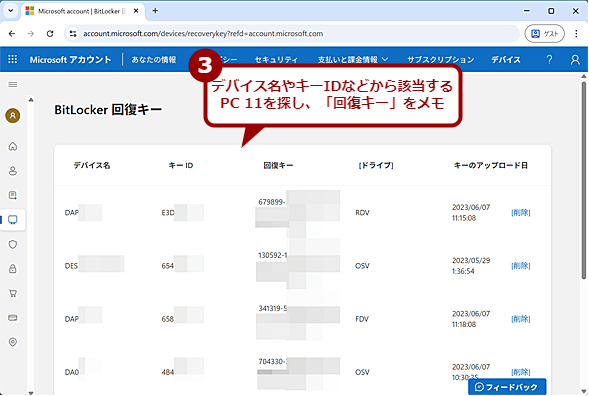Click the help question mark icon

click(x=549, y=59)
